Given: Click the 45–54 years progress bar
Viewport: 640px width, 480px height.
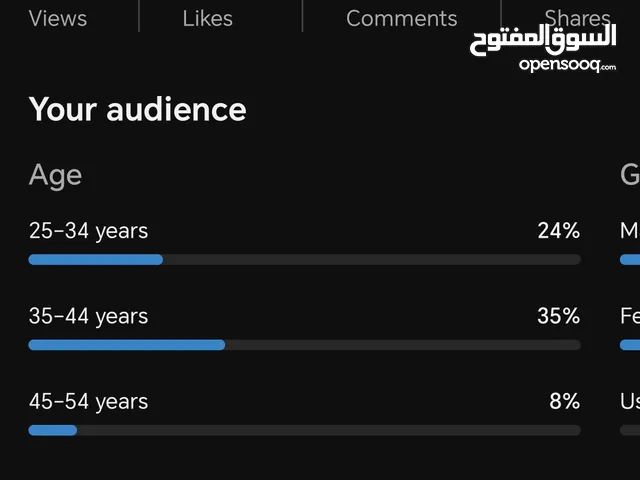Looking at the screenshot, I should click(x=304, y=430).
